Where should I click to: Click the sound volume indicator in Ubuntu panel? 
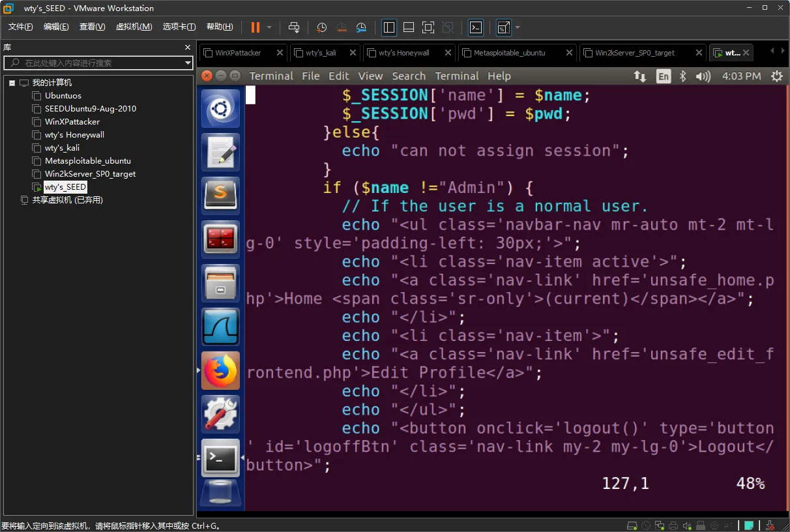(x=703, y=76)
